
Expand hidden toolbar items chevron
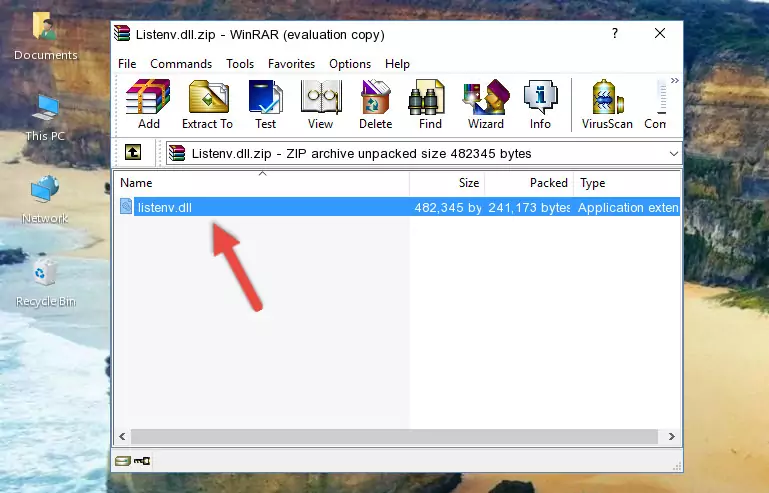pos(675,80)
